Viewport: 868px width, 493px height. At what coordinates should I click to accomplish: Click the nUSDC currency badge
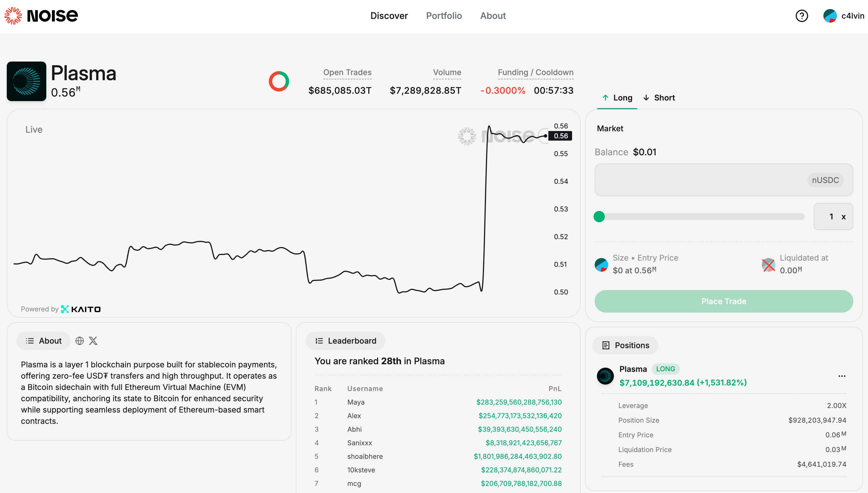click(x=825, y=180)
